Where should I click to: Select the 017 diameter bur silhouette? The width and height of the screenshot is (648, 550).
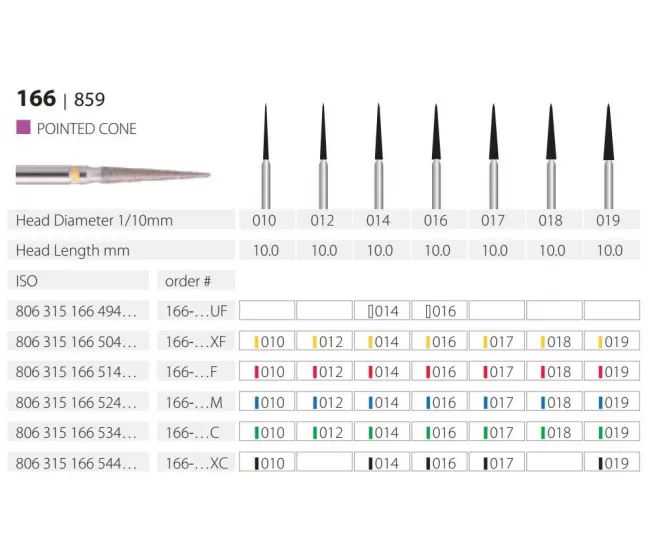(493, 156)
